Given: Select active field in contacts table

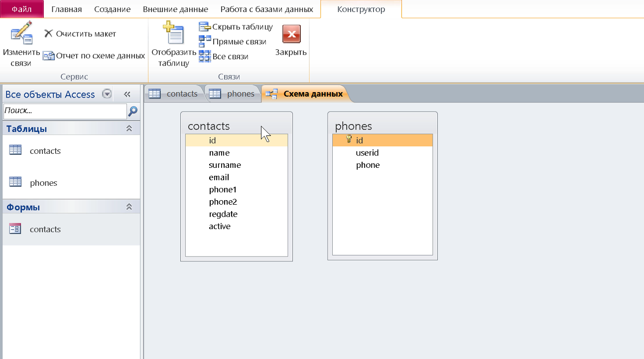Looking at the screenshot, I should [x=237, y=226].
